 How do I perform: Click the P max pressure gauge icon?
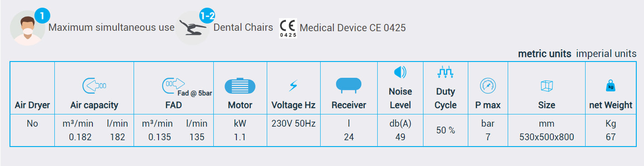click(x=488, y=85)
